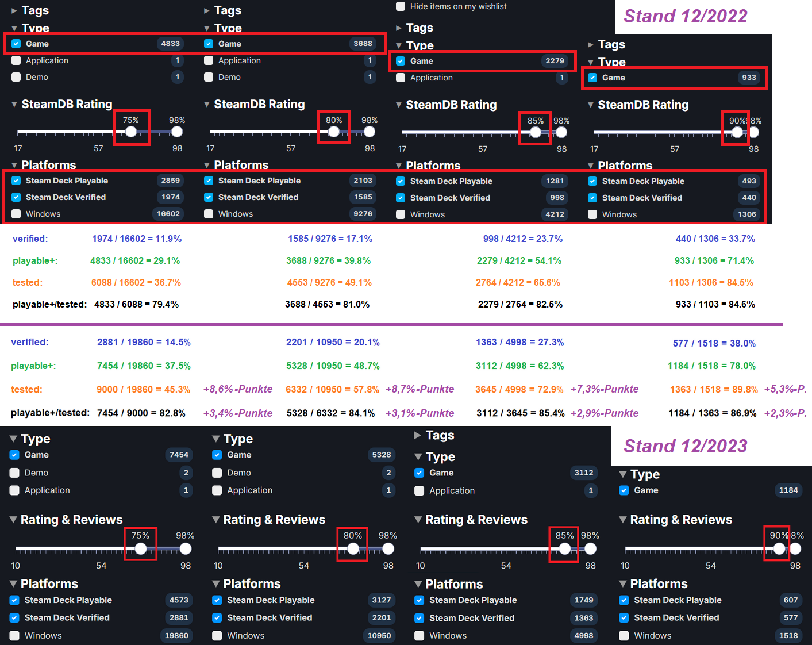Image resolution: width=812 pixels, height=645 pixels.
Task: Collapse Rating & Reviews section with 85% slider
Action: pos(471,520)
